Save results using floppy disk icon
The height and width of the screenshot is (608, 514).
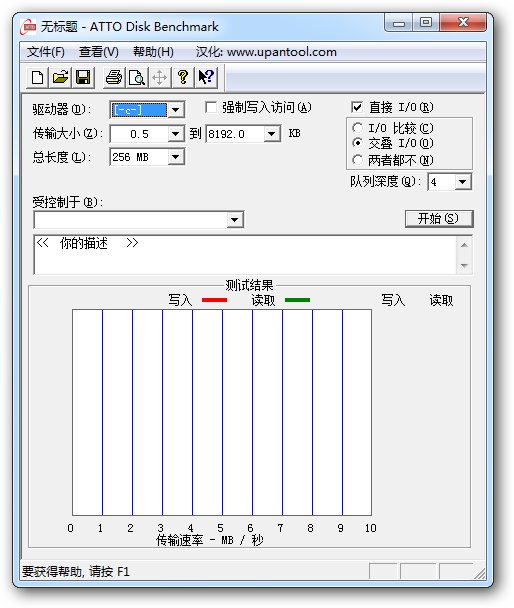click(83, 78)
